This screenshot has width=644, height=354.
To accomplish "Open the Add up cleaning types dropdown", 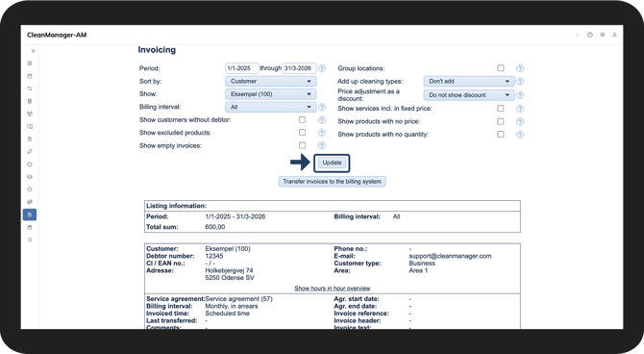I will pos(469,82).
